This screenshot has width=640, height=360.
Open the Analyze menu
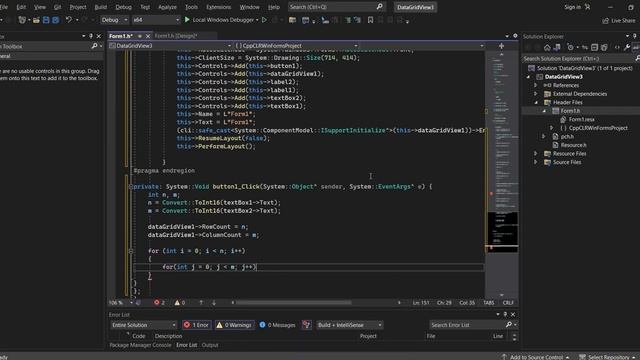[x=167, y=7]
